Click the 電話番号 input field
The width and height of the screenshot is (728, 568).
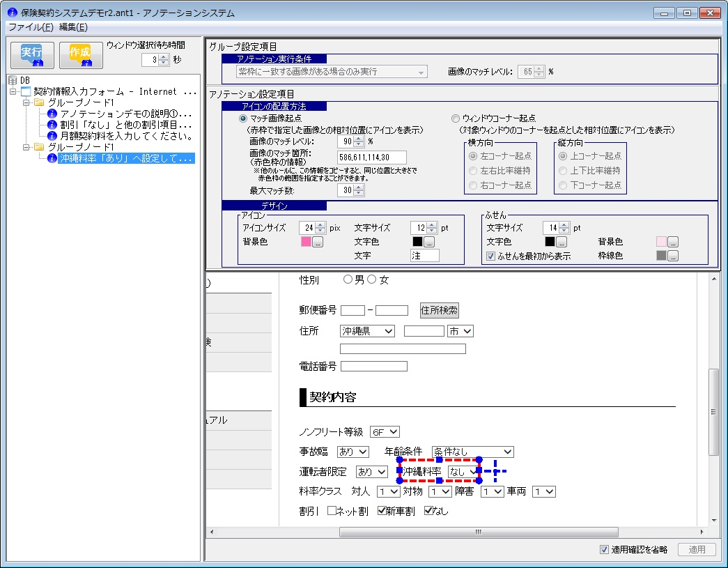(x=374, y=367)
